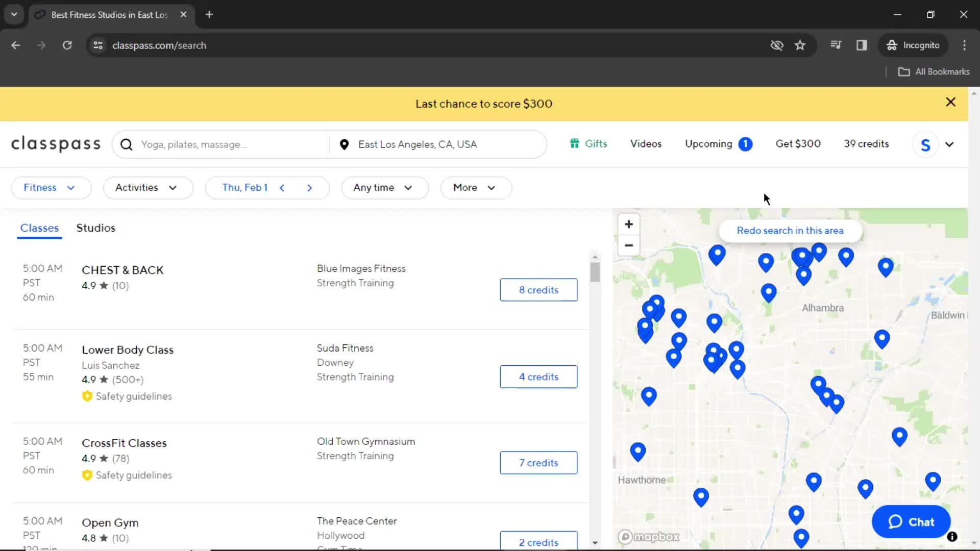Expand the Activities filter dropdown
980x551 pixels.
tap(148, 188)
